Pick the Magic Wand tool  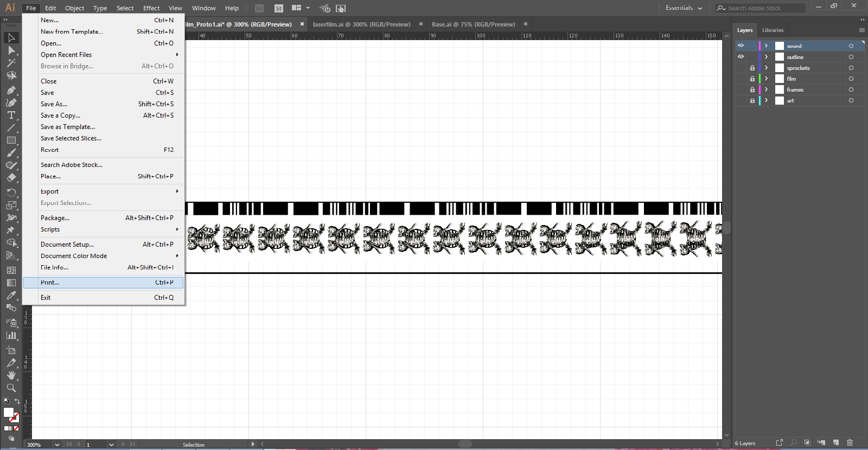pyautogui.click(x=11, y=63)
